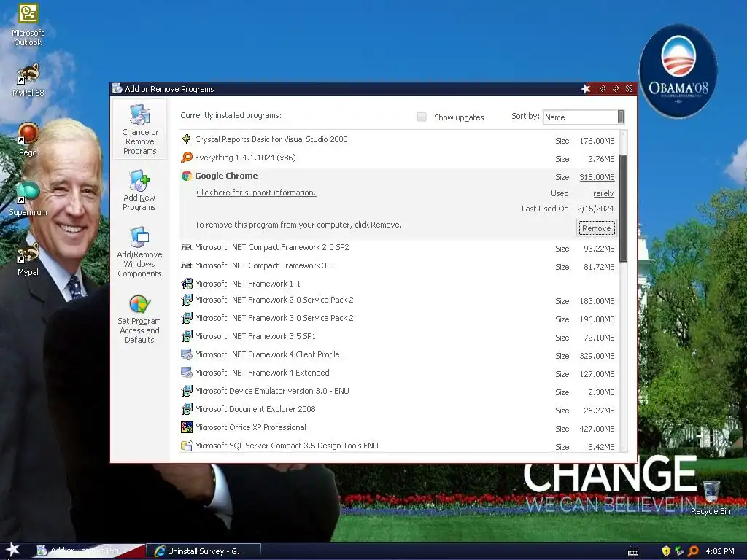Select Microsoft .NET Framework 2.0 Service Pack 2
Screen dimensions: 747x560
pos(399,300)
